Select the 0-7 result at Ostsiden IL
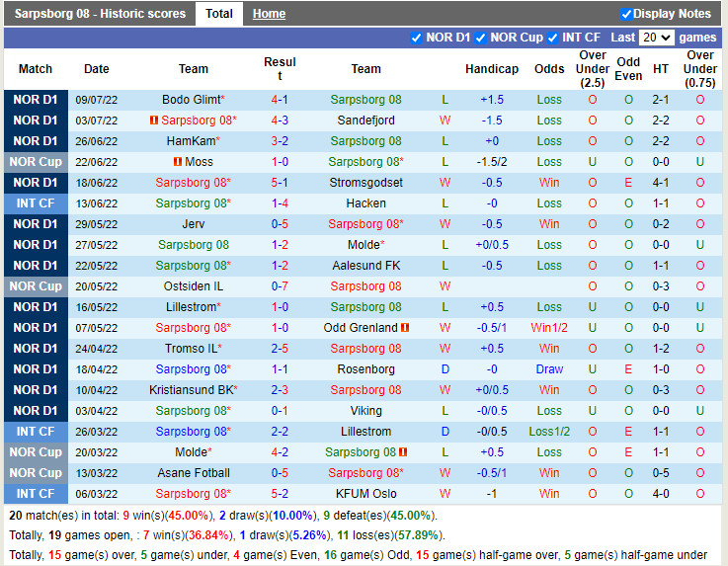The height and width of the screenshot is (566, 728). coord(280,286)
